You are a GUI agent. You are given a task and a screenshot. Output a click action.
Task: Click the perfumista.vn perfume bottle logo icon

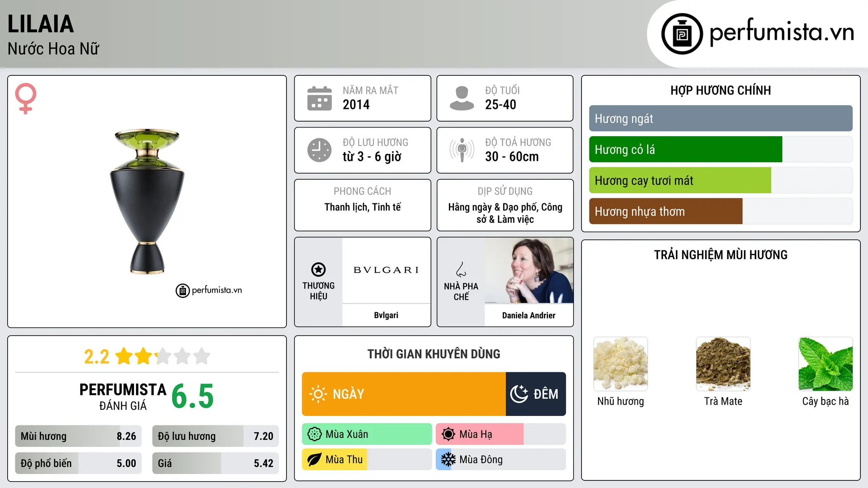682,34
